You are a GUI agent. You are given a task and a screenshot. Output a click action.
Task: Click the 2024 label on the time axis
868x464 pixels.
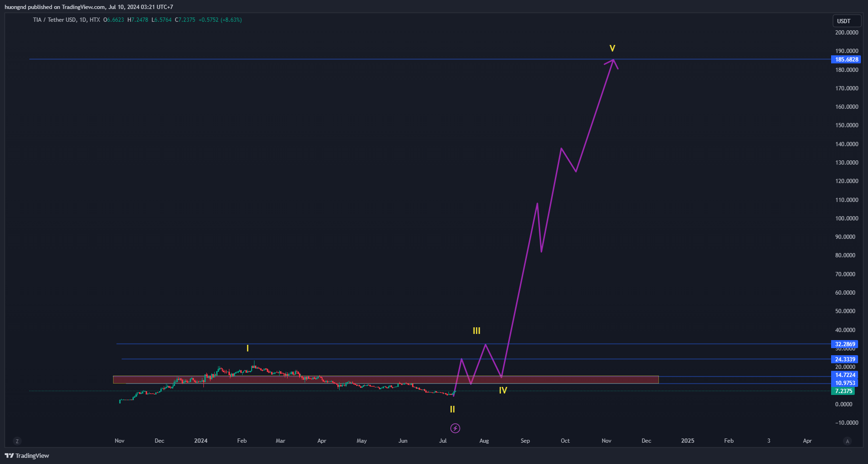201,441
